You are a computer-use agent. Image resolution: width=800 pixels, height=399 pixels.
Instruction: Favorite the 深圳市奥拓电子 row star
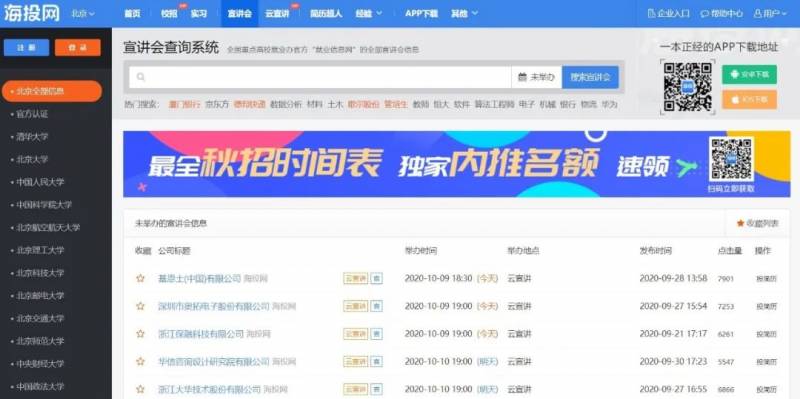pos(140,306)
